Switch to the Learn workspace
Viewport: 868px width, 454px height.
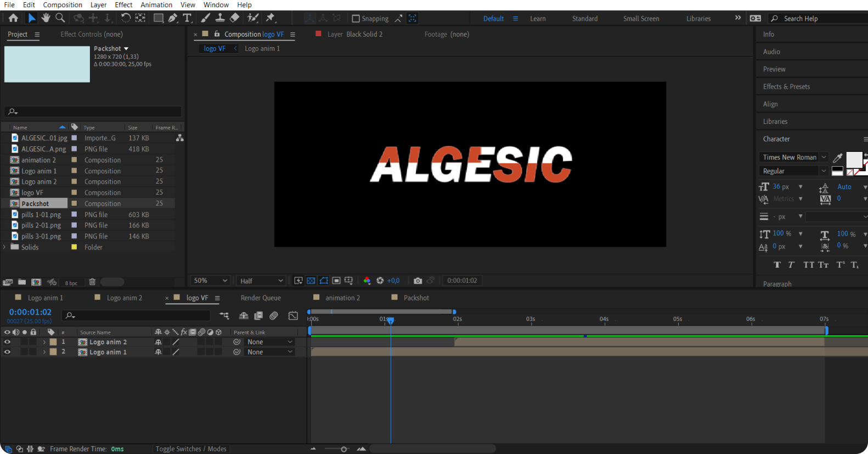tap(538, 19)
